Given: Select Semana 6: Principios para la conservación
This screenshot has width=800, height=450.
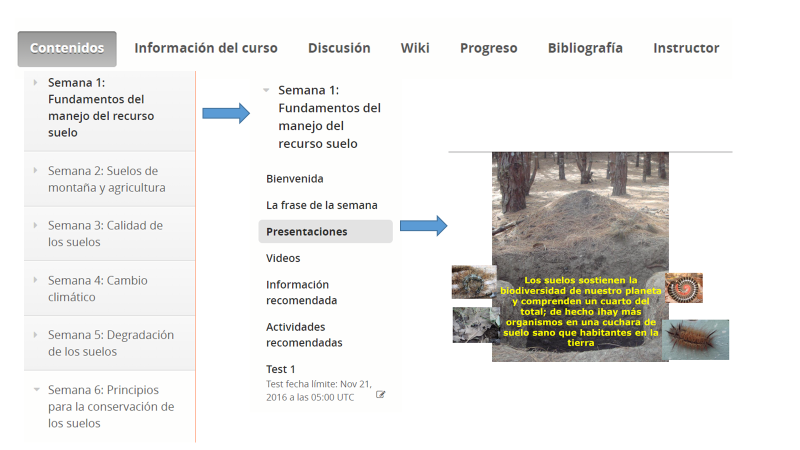Looking at the screenshot, I should pos(111,406).
